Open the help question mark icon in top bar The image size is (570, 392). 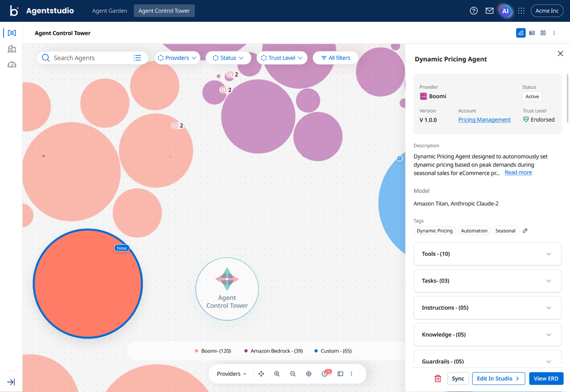tap(473, 11)
